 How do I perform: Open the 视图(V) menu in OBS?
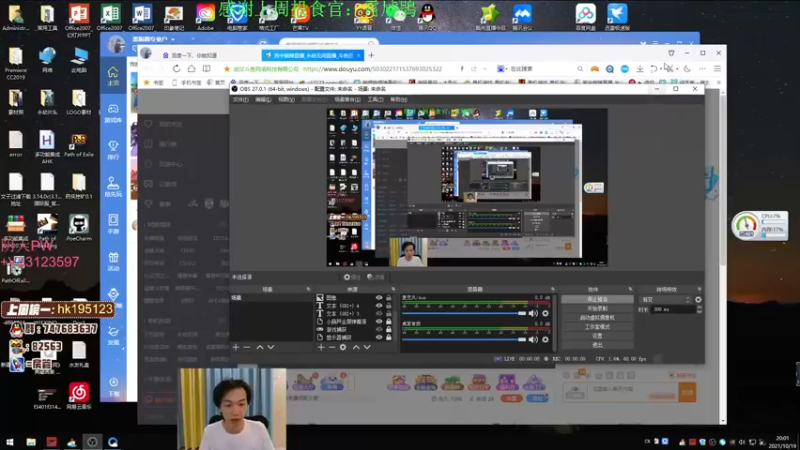point(286,99)
